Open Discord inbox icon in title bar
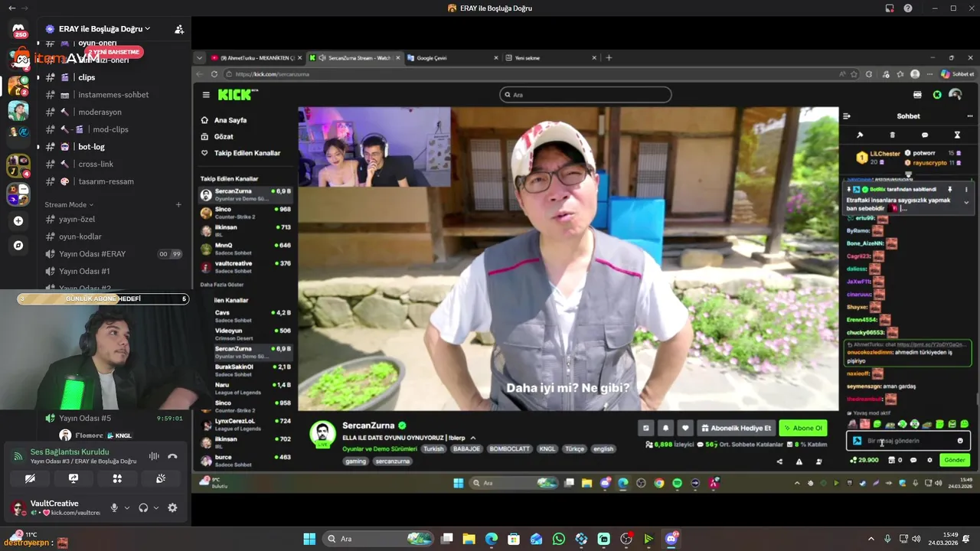The width and height of the screenshot is (980, 551). click(x=890, y=8)
